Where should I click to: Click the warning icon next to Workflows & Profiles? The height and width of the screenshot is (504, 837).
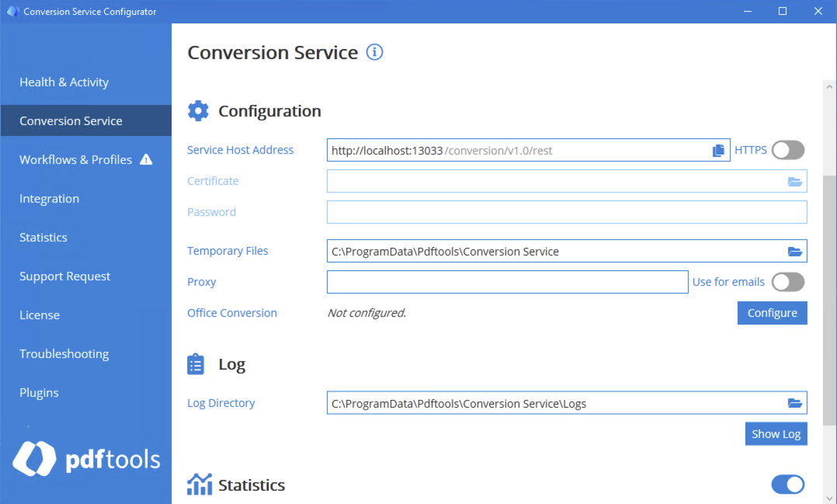click(146, 160)
